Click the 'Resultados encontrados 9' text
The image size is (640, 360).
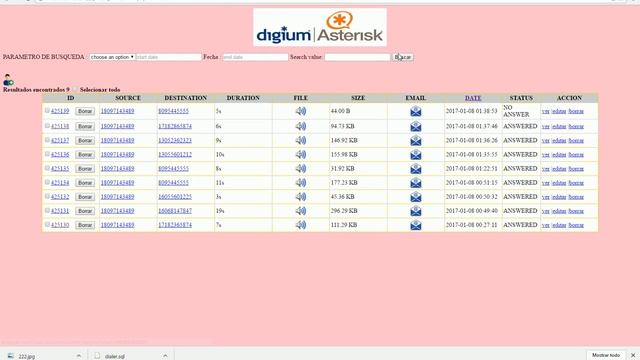tap(36, 89)
